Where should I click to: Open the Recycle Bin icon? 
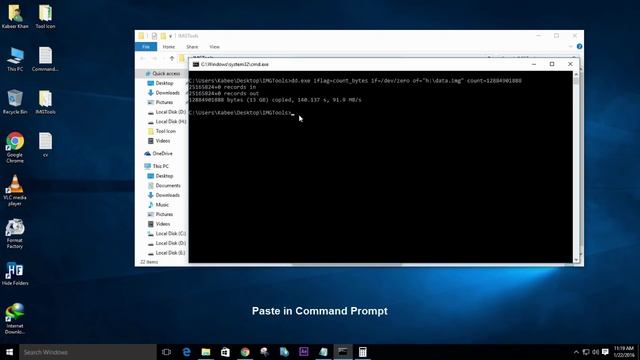click(15, 102)
